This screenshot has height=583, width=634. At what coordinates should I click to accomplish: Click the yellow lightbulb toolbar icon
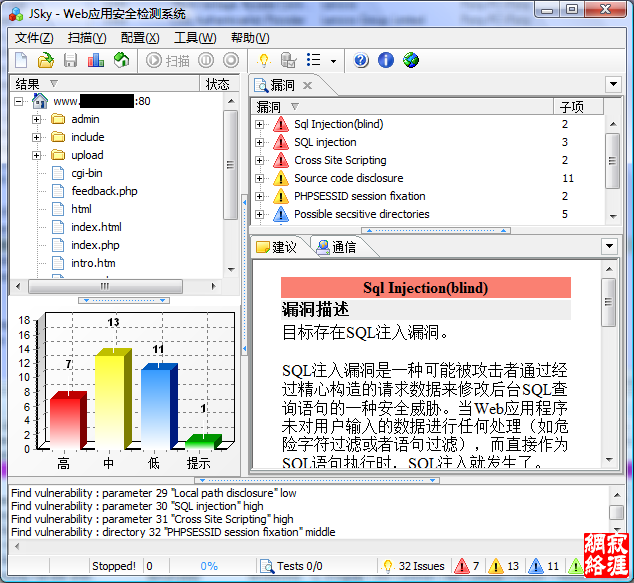(265, 61)
